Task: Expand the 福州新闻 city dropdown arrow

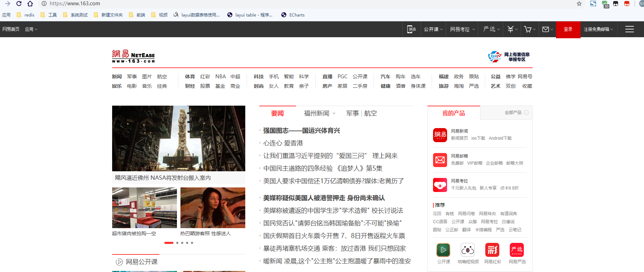Action: [334, 114]
